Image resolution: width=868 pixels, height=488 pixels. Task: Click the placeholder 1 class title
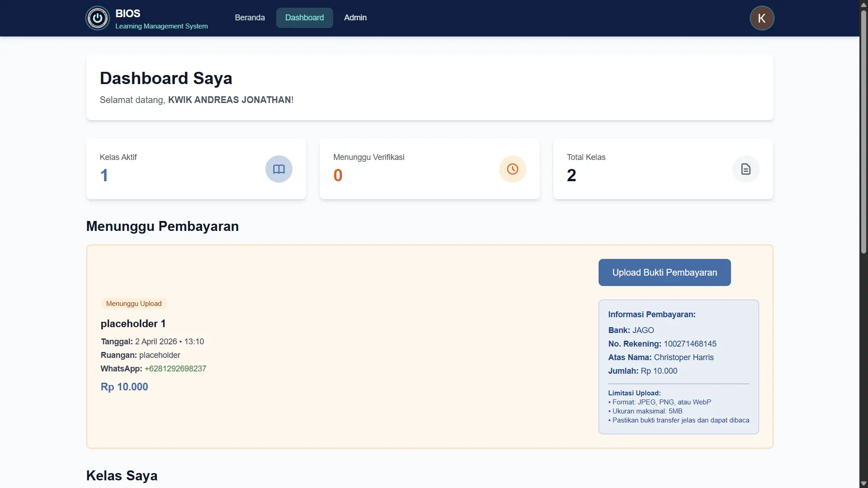coord(133,324)
